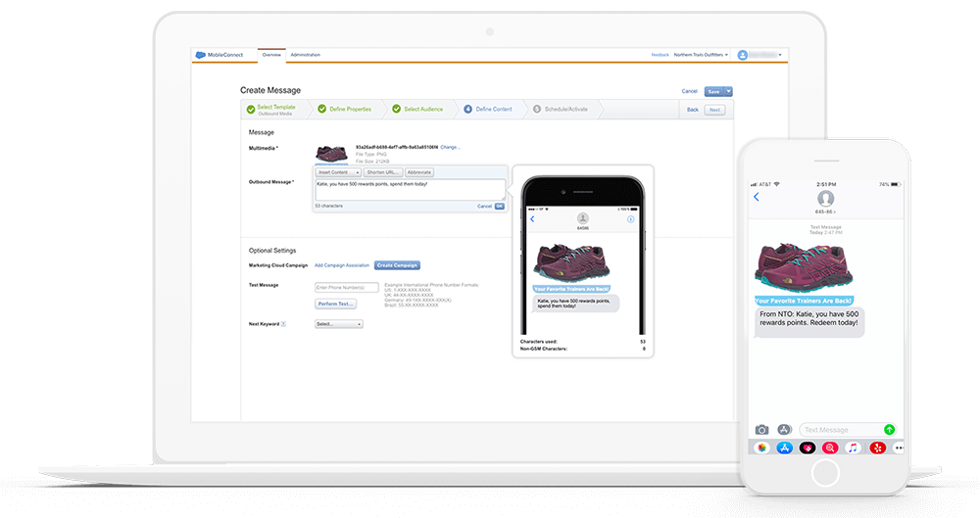Screen dimensions: 980x518
Task: Tap back arrow in the preview phone
Action: (x=532, y=218)
